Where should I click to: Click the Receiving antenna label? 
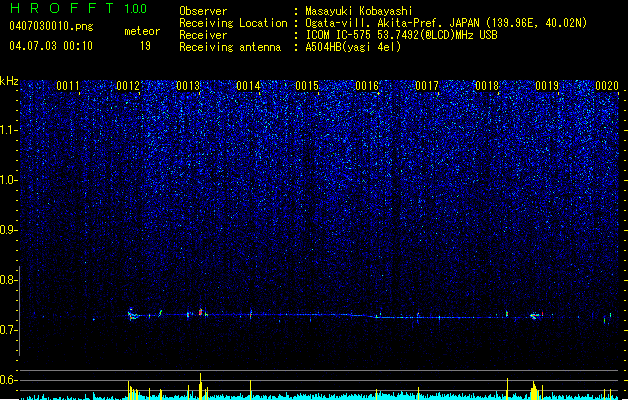[230, 47]
